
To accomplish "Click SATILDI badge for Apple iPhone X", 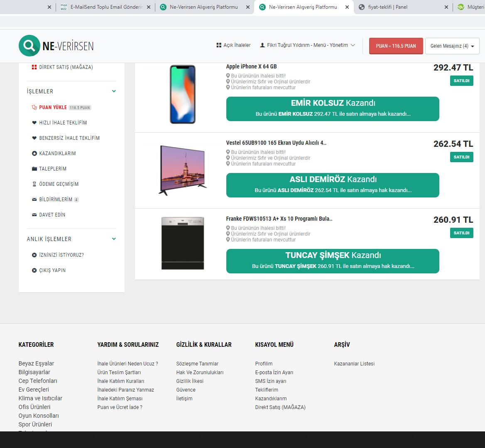I will point(461,80).
